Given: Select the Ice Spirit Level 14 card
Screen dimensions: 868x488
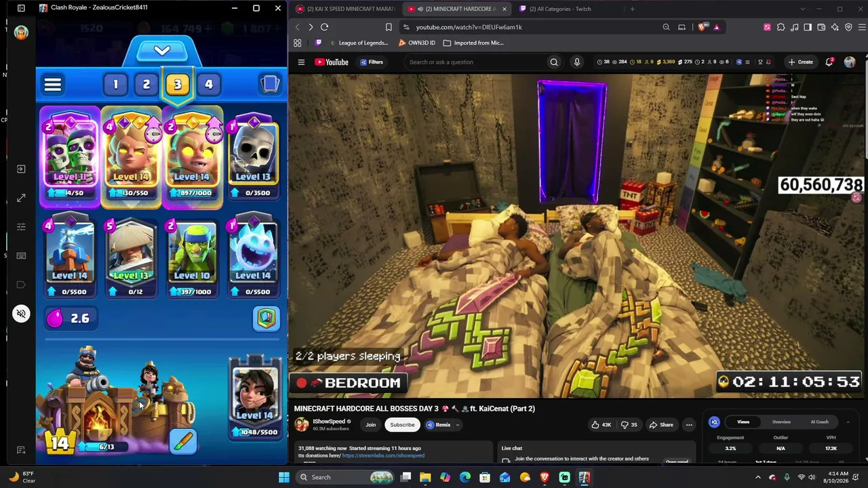Looking at the screenshot, I should pos(253,258).
